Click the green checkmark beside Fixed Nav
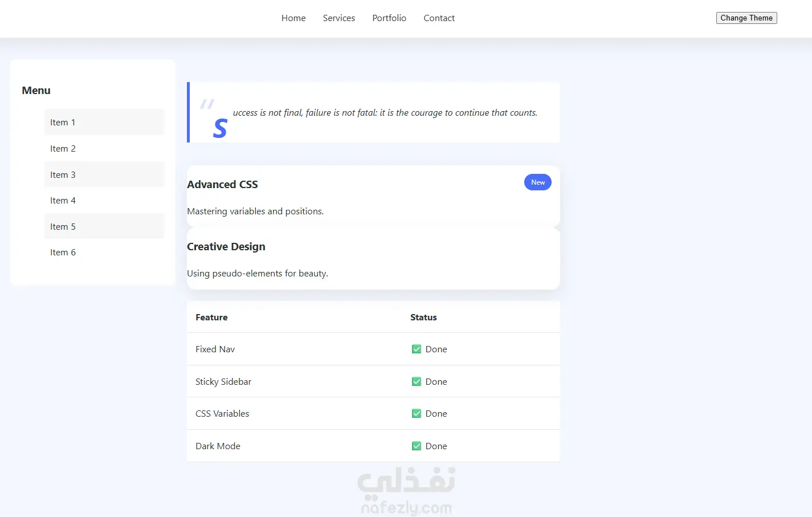Screen dimensions: 812x517 (x=417, y=349)
